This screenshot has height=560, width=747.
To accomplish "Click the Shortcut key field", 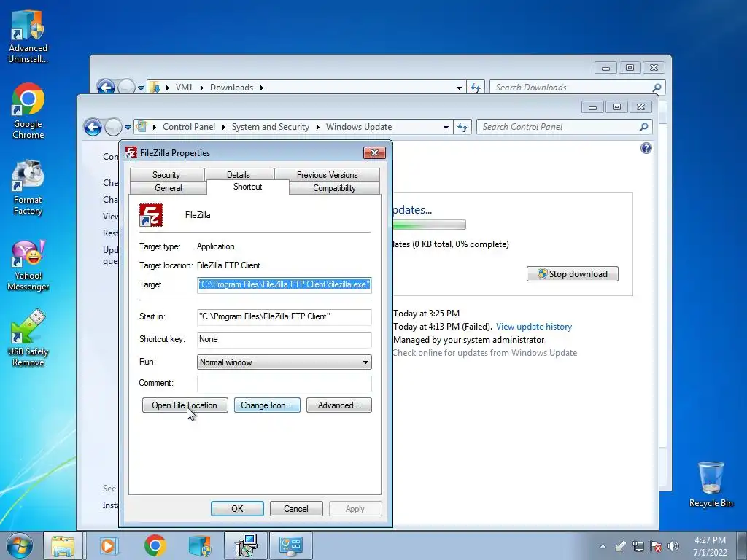I will [285, 339].
